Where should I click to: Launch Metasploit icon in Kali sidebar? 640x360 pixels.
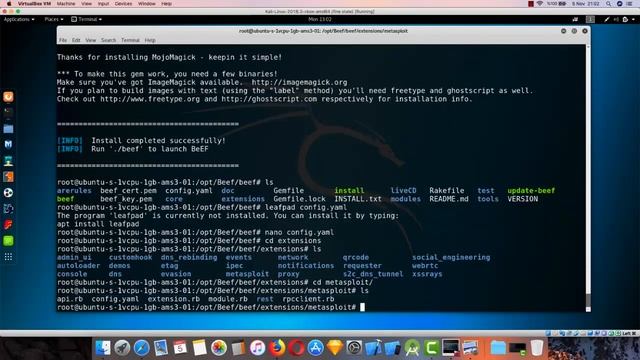(x=8, y=144)
